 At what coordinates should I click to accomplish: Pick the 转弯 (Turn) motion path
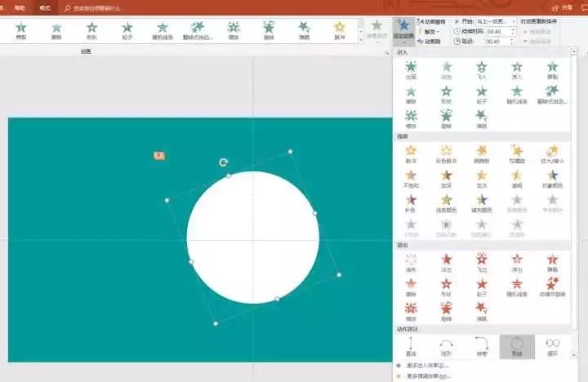pyautogui.click(x=482, y=346)
